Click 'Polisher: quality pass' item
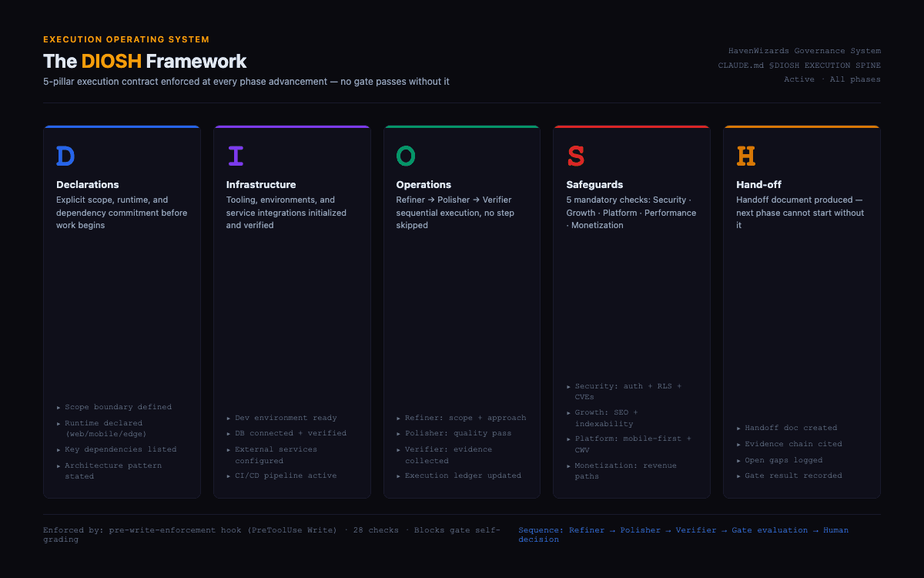924x578 pixels. (454, 433)
